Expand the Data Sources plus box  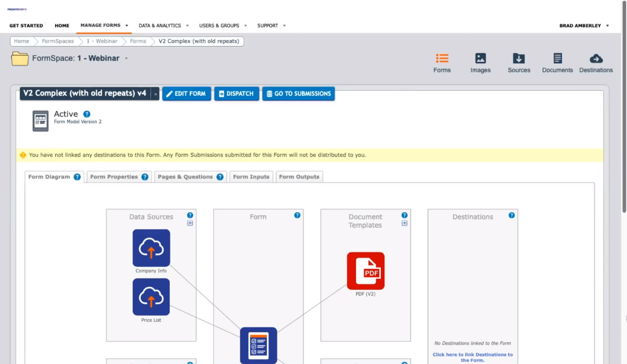[190, 223]
